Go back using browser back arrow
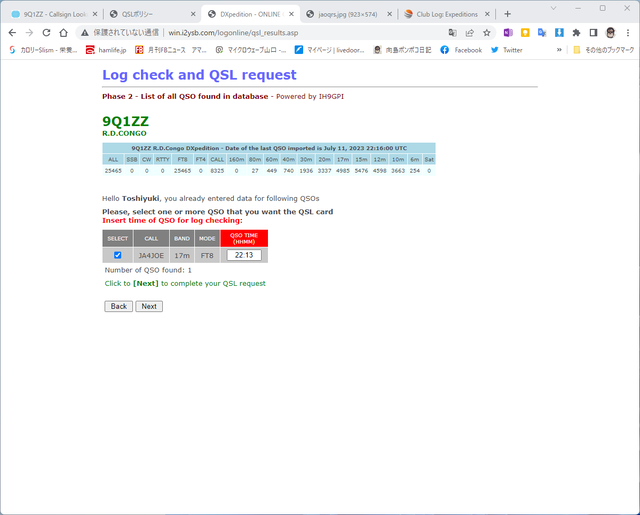Image resolution: width=640 pixels, height=515 pixels. [x=12, y=33]
